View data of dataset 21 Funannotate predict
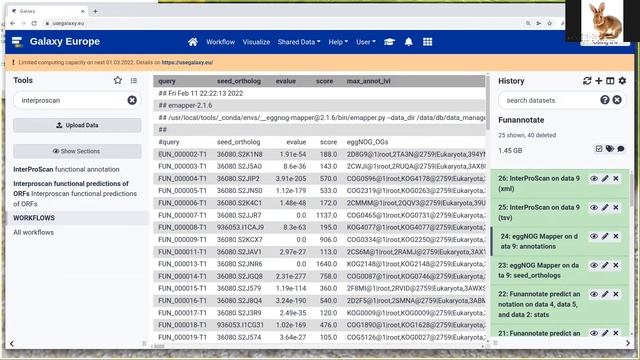The height and width of the screenshot is (360, 640). click(594, 333)
